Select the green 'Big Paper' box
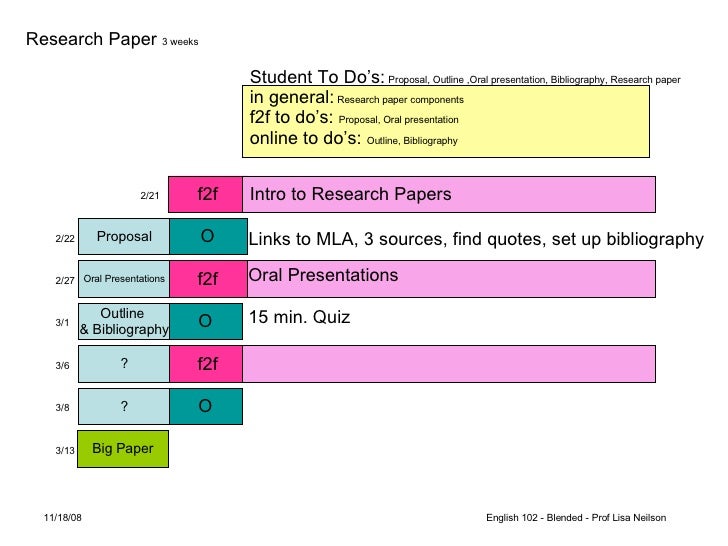Image resolution: width=728 pixels, height=546 pixels. pyautogui.click(x=123, y=449)
